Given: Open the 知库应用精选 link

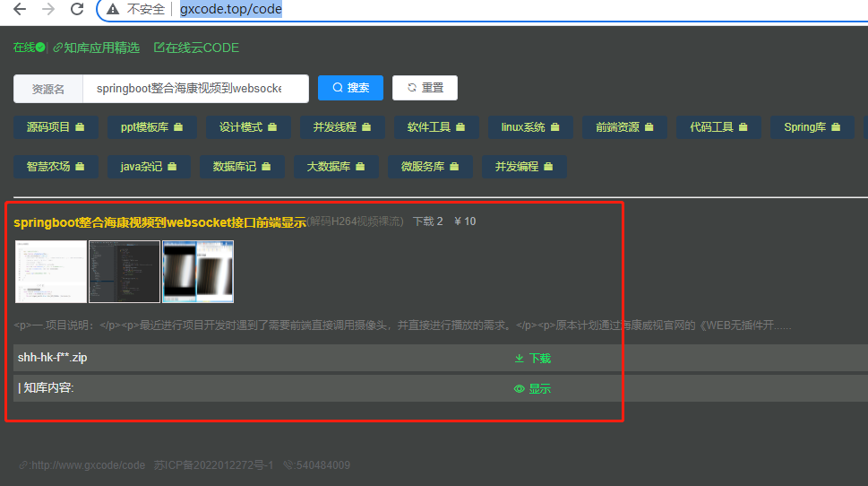Looking at the screenshot, I should (x=97, y=48).
